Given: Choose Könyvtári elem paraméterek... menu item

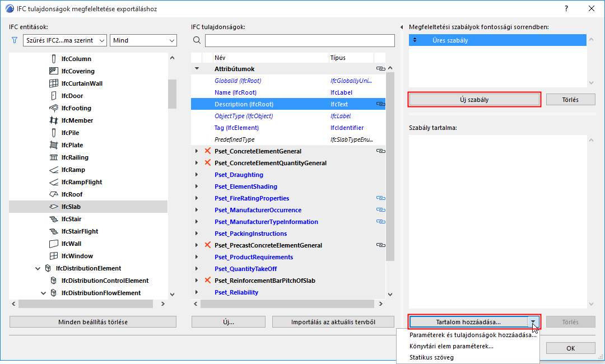Looking at the screenshot, I should [x=452, y=346].
